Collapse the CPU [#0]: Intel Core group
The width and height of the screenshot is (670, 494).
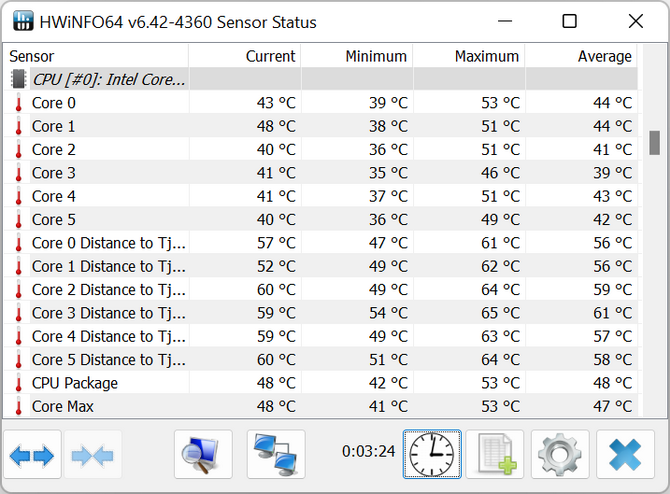click(110, 79)
